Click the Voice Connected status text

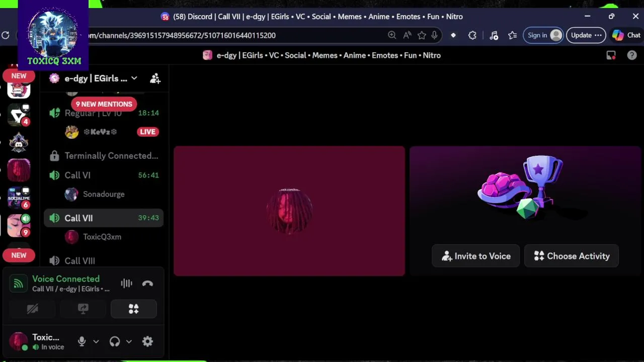click(x=66, y=279)
